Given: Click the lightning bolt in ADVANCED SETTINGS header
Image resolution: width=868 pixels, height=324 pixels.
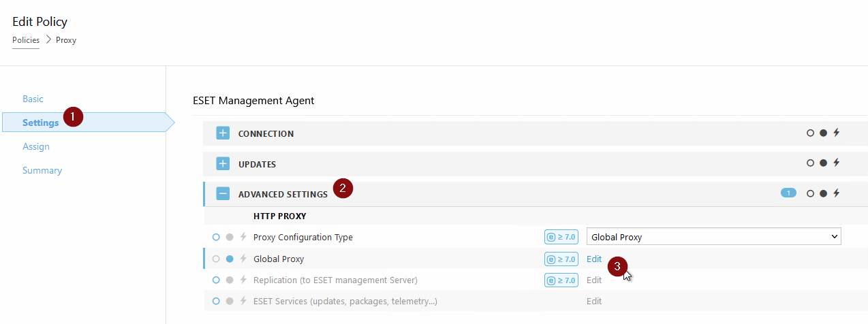Looking at the screenshot, I should [837, 193].
